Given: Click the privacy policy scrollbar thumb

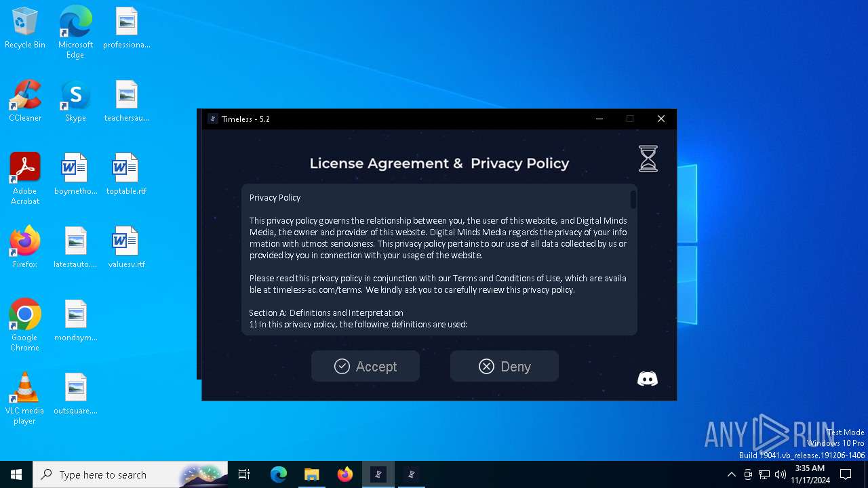Looking at the screenshot, I should point(633,199).
